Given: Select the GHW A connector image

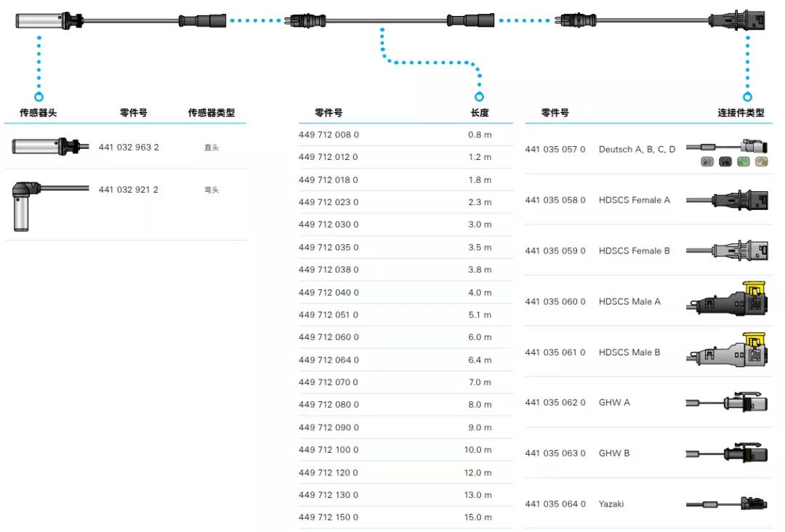Looking at the screenshot, I should 727,402.
